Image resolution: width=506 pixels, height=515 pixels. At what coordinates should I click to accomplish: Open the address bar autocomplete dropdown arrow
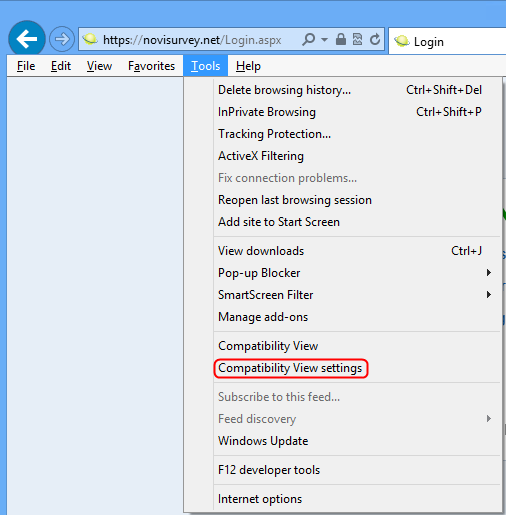(324, 40)
